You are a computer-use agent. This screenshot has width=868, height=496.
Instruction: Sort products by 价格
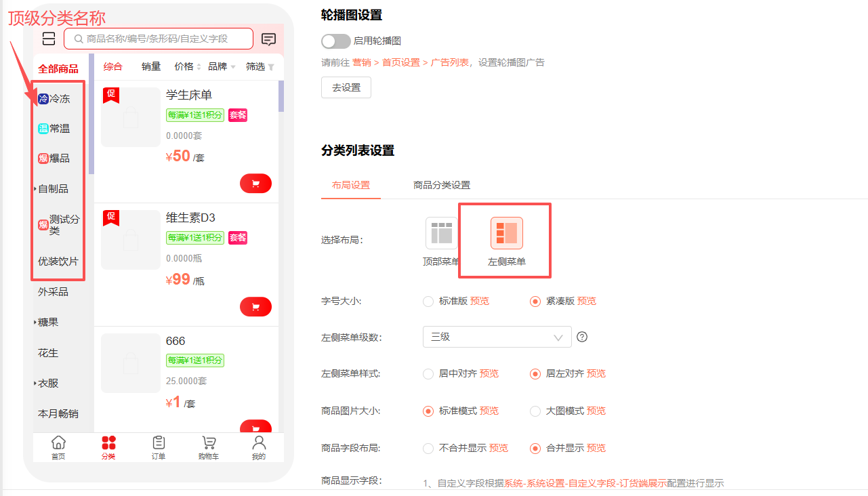[x=188, y=66]
